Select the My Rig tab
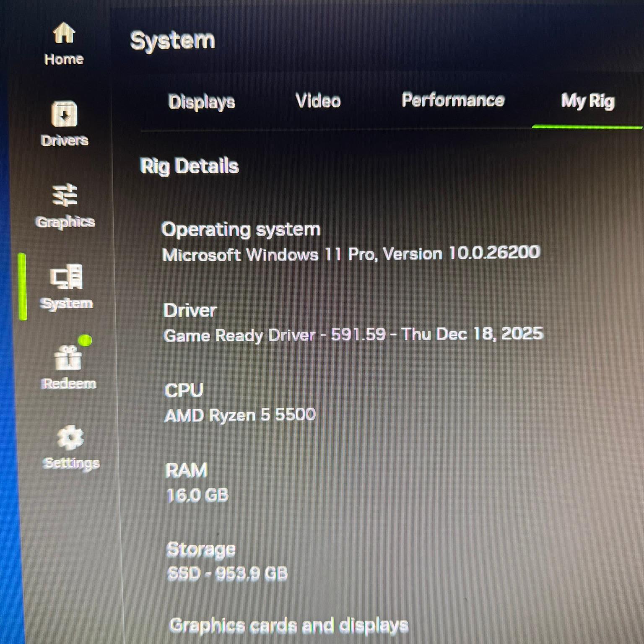Screen dimensions: 644x644 588,101
